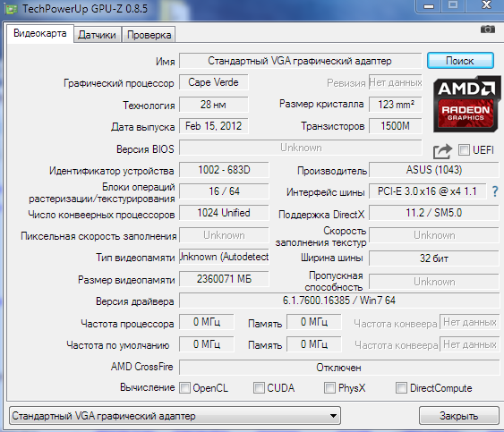Open the graphics adapter selection dropdown
The image size is (504, 432).
tap(175, 416)
